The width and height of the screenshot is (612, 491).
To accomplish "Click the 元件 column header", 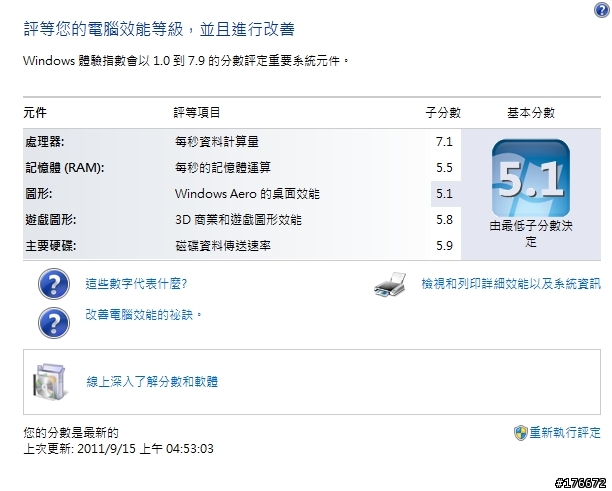I will (35, 113).
